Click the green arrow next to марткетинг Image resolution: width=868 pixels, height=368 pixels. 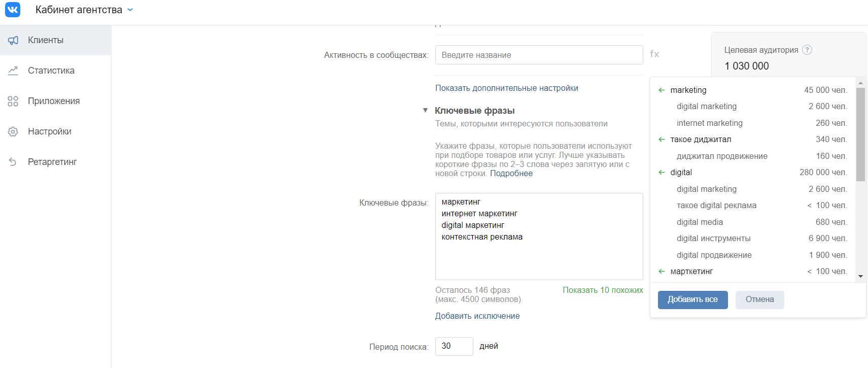point(662,271)
